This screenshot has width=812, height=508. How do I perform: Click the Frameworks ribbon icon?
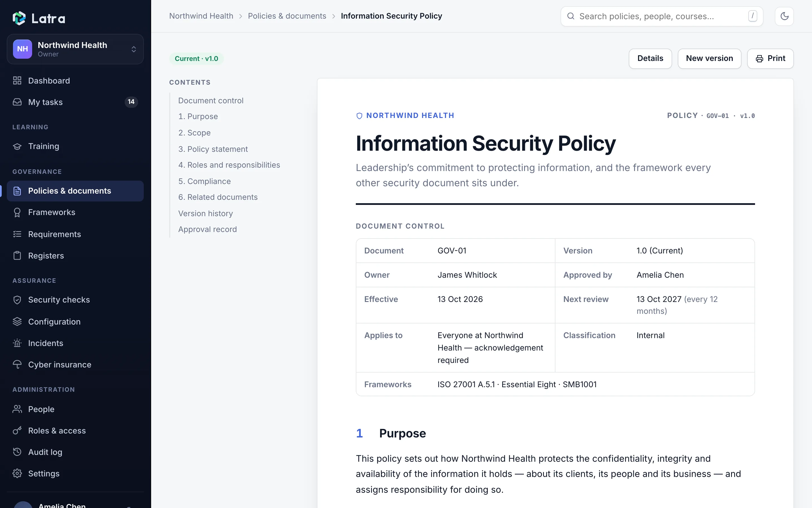pyautogui.click(x=17, y=212)
